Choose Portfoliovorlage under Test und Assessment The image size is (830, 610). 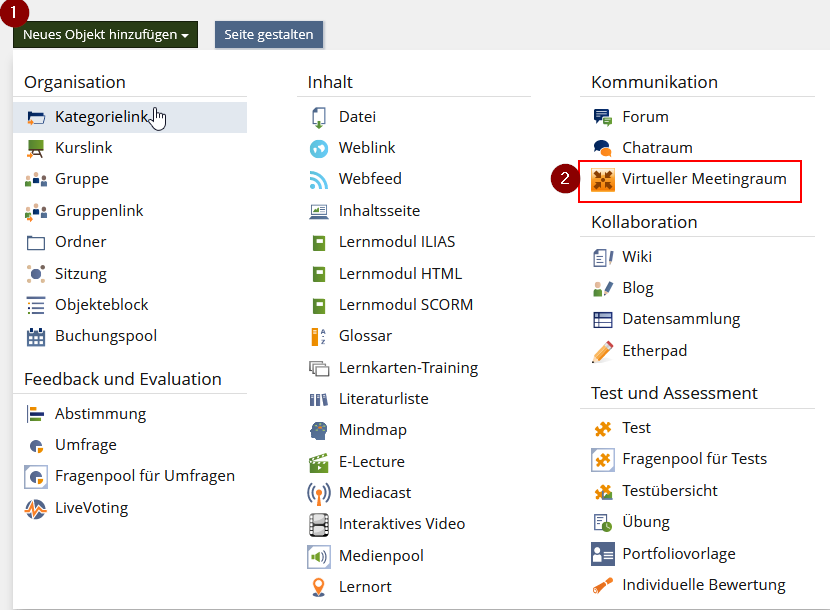pos(678,554)
